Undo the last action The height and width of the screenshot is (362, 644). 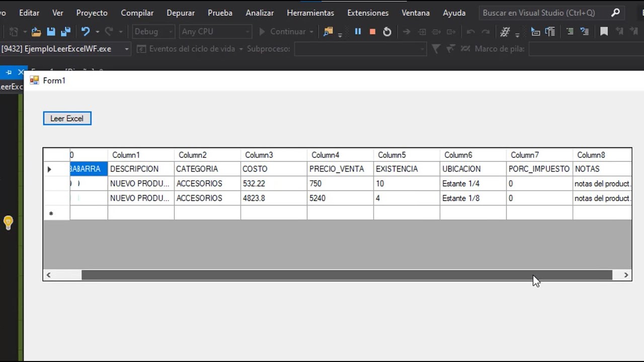tap(86, 32)
